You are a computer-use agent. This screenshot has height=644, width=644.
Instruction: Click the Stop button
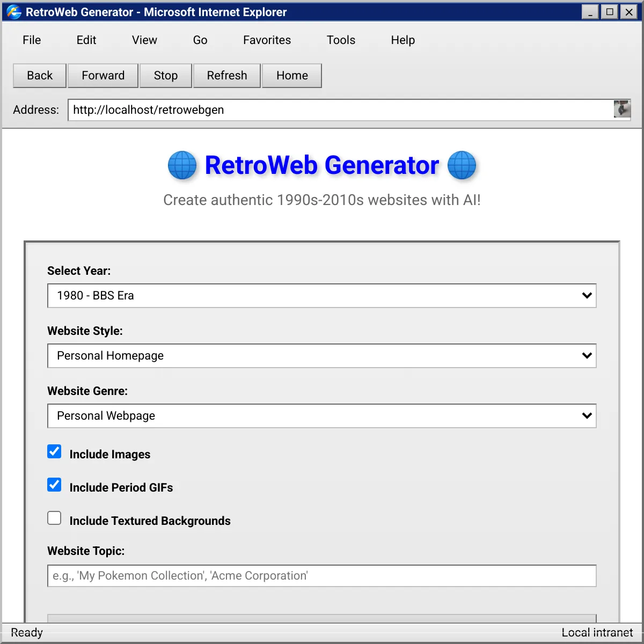coord(166,76)
